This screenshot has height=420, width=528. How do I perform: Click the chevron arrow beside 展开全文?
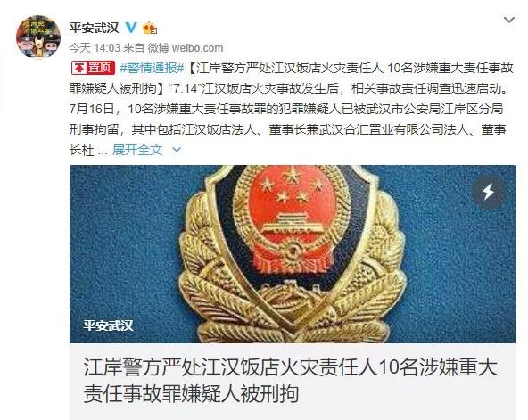pos(177,150)
